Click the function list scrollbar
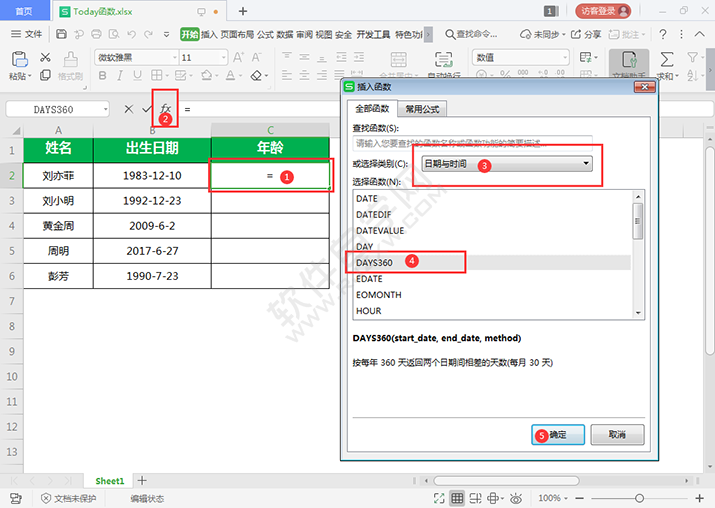Image resolution: width=715 pixels, height=508 pixels. 638,222
